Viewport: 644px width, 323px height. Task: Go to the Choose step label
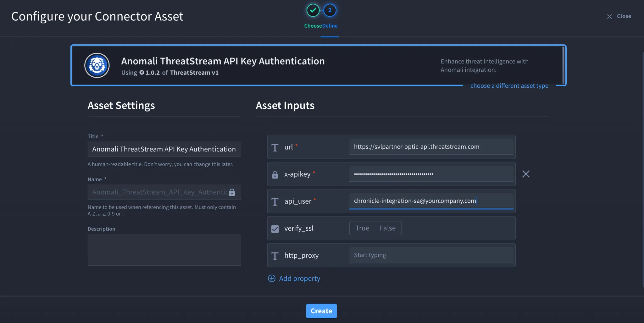pyautogui.click(x=313, y=26)
